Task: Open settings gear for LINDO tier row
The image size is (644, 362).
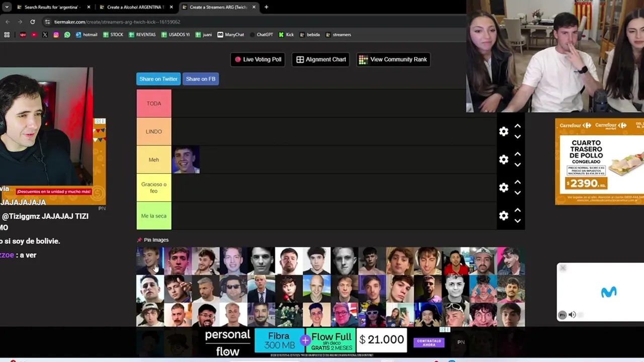Action: (504, 132)
